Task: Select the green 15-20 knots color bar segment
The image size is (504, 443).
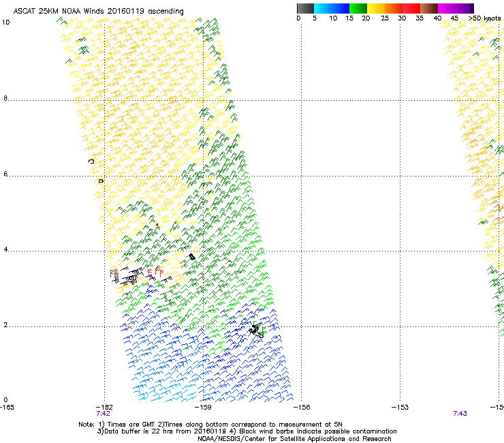Action: tap(358, 8)
